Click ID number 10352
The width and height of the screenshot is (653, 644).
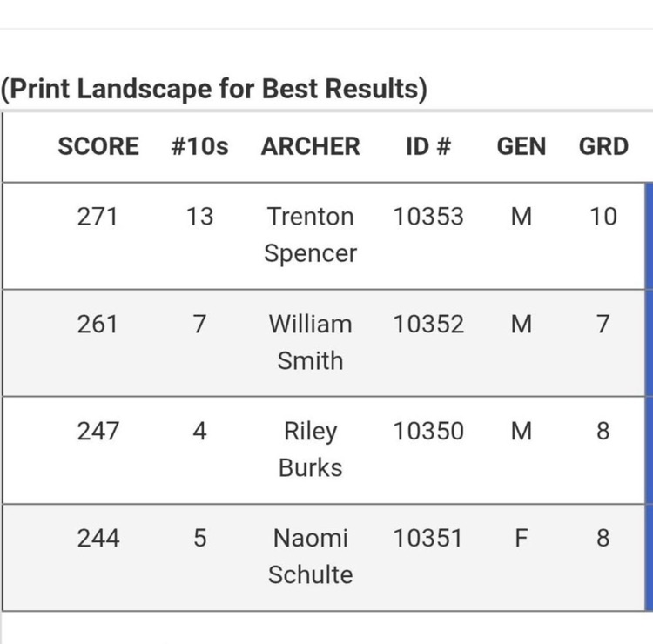[x=427, y=325]
